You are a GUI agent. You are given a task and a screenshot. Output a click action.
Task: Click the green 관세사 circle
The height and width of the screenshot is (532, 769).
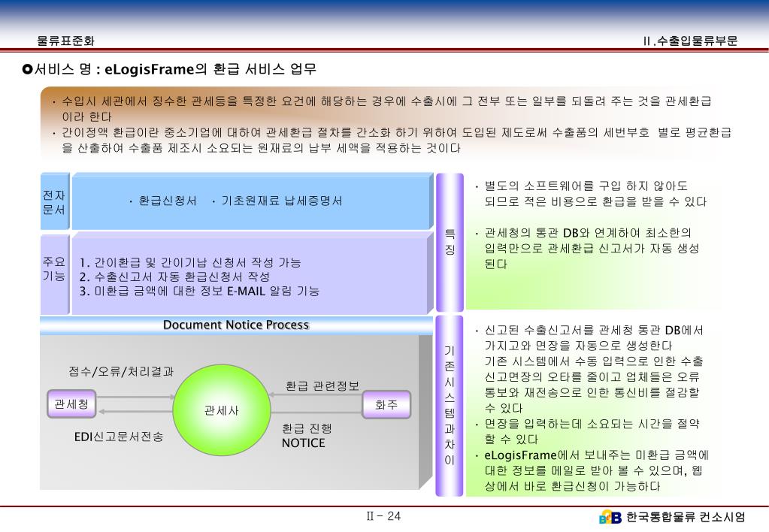point(222,410)
